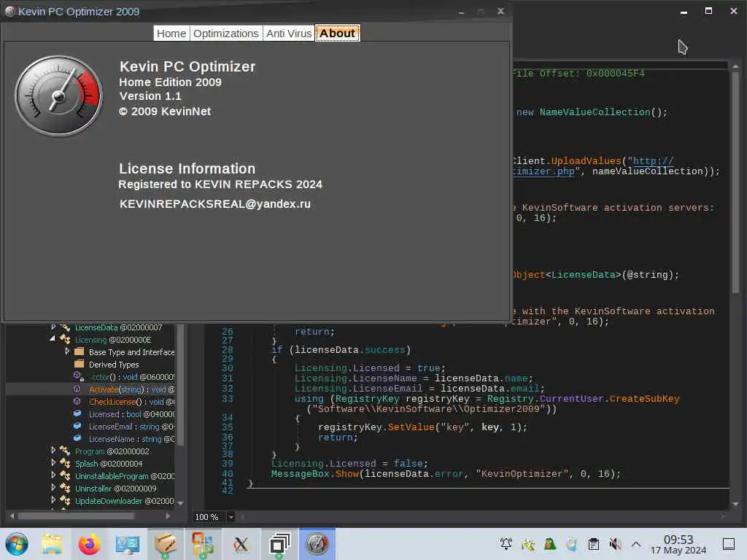Select LicenseEmail : string field
Image resolution: width=747 pixels, height=560 pixels.
131,427
